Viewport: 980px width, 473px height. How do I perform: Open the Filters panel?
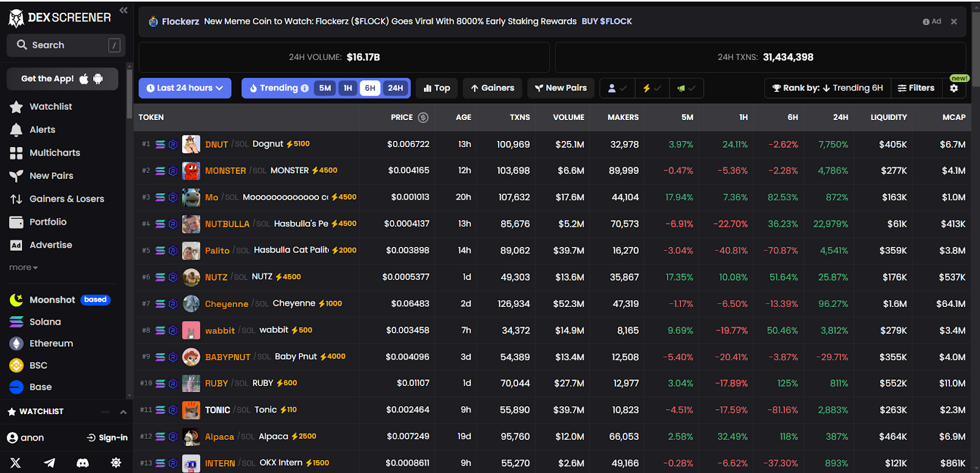[916, 88]
